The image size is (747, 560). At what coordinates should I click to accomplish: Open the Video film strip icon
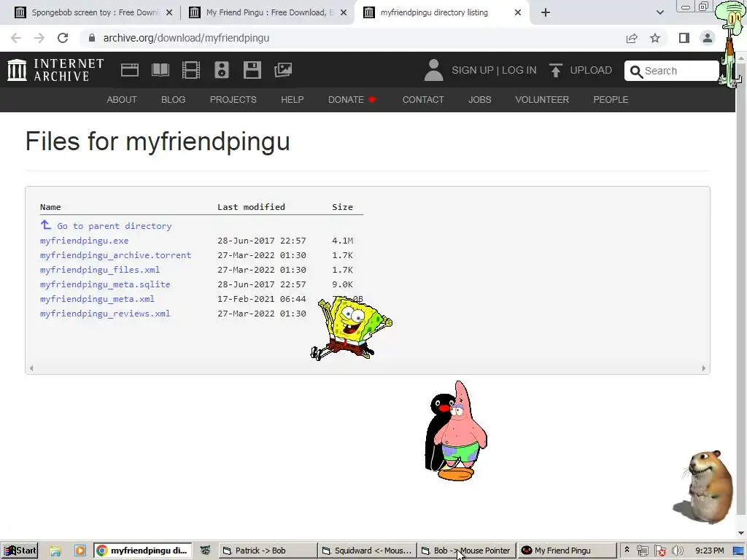[190, 70]
